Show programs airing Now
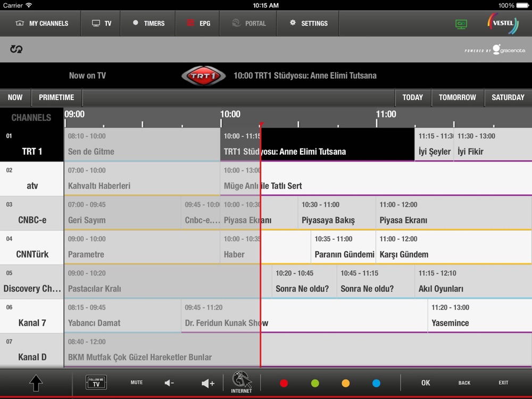Screen dimensions: 532x399 [x=15, y=98]
